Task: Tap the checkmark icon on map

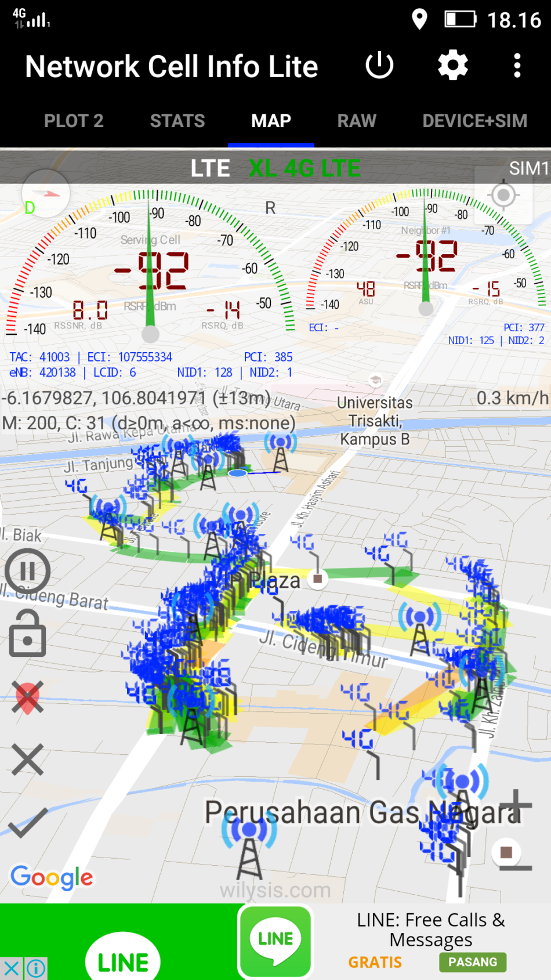Action: 27,822
